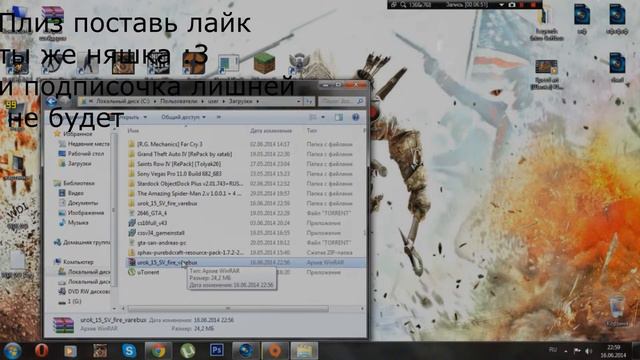This screenshot has height=360, width=640.
Task: Open the 'Изображения' library in the sidebar
Action: coord(81,213)
